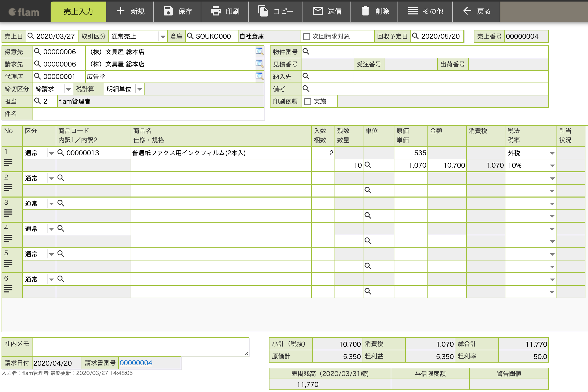Open row 5 line menu handle icon
This screenshot has height=392, width=588.
coord(8,264)
